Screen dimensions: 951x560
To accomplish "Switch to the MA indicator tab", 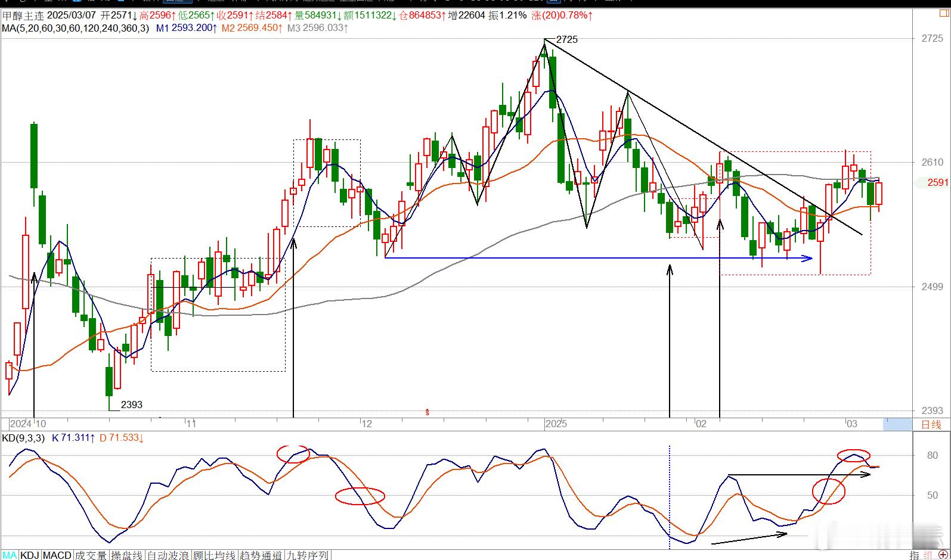I will [x=10, y=555].
